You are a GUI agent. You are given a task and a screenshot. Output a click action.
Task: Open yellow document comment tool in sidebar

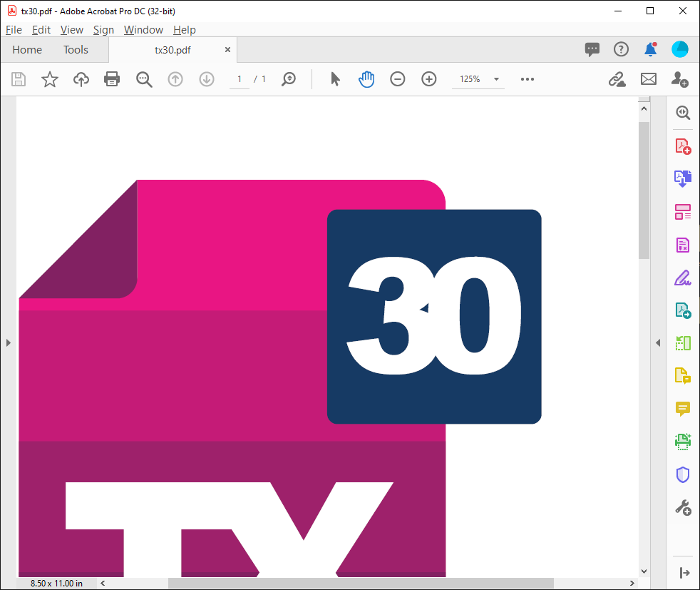(683, 376)
